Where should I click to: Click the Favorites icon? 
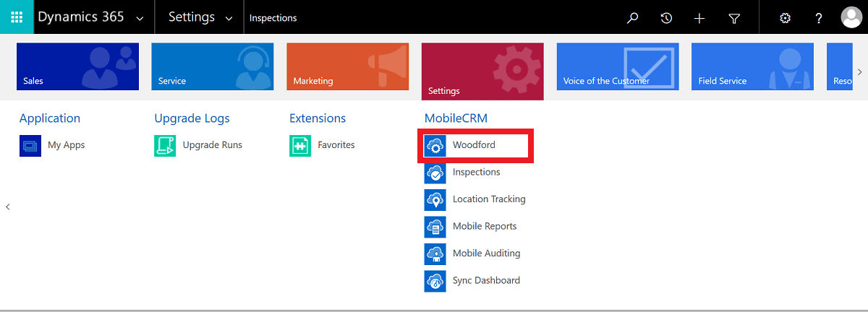[x=300, y=145]
